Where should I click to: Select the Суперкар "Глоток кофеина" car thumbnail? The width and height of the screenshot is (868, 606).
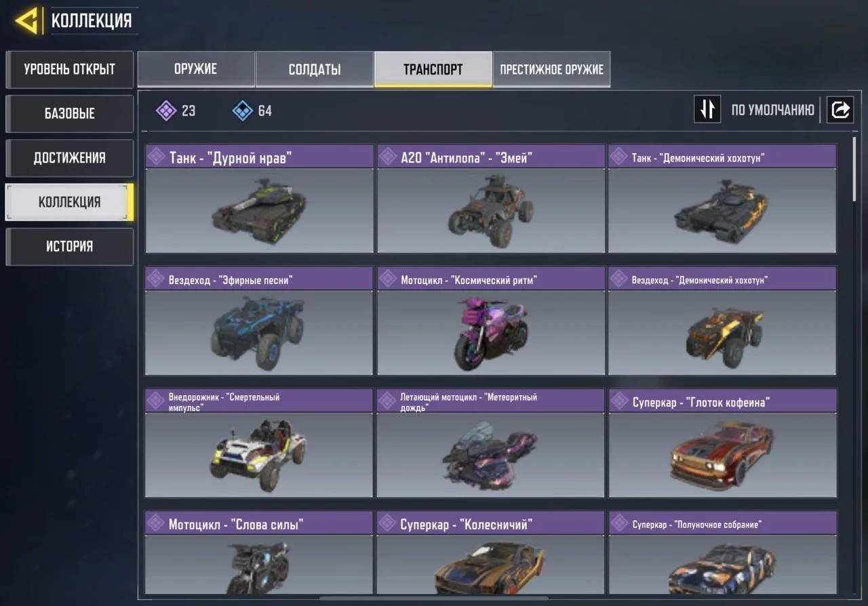click(x=722, y=454)
